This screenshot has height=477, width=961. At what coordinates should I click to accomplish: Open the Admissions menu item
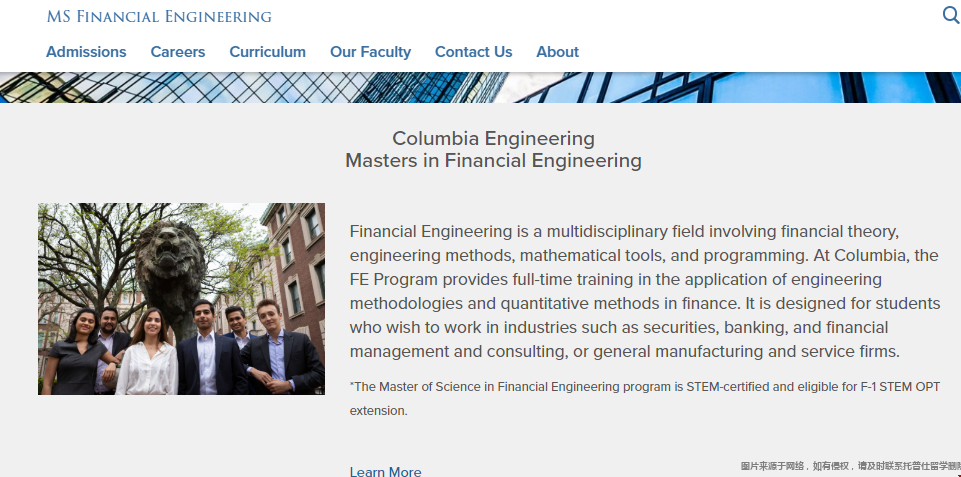(86, 52)
